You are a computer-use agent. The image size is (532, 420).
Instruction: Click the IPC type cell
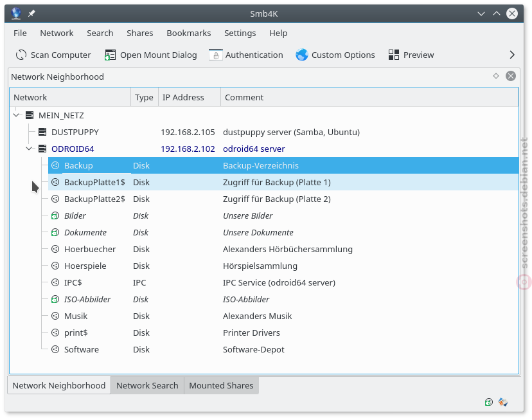[139, 282]
